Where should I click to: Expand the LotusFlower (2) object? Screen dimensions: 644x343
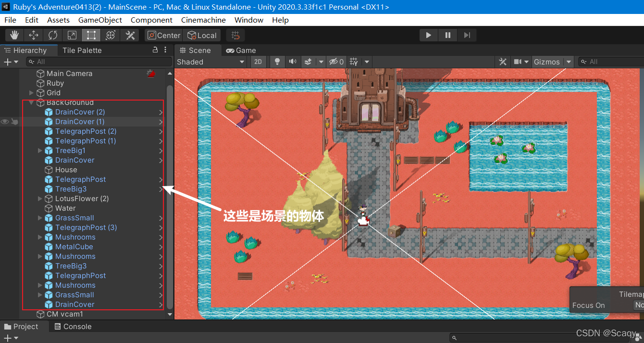40,199
